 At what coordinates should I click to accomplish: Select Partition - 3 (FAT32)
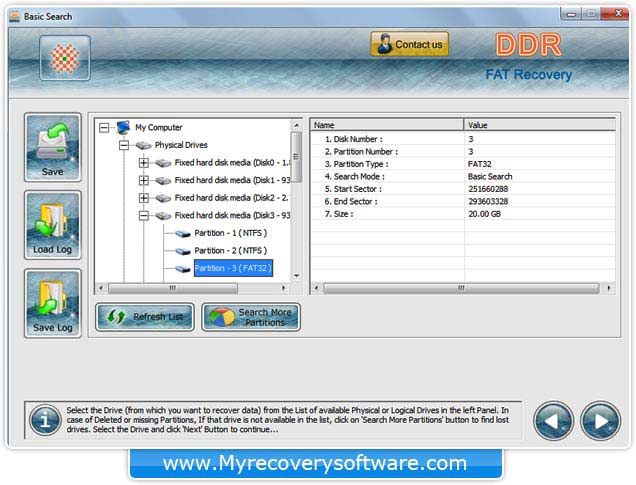233,268
